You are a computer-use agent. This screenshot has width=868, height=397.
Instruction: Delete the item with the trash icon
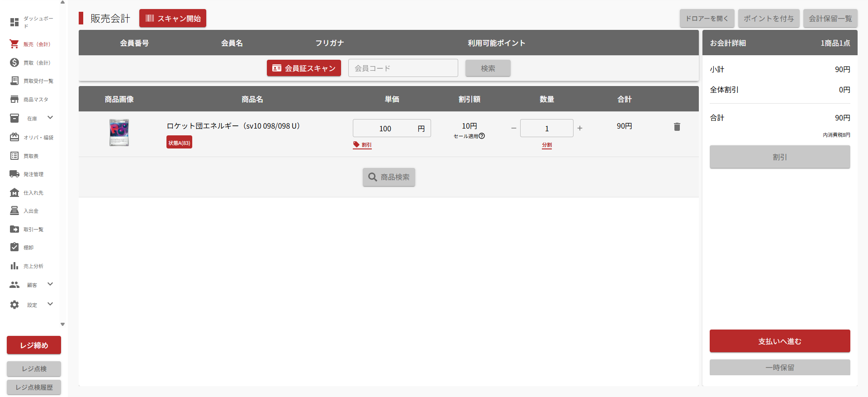pyautogui.click(x=677, y=127)
